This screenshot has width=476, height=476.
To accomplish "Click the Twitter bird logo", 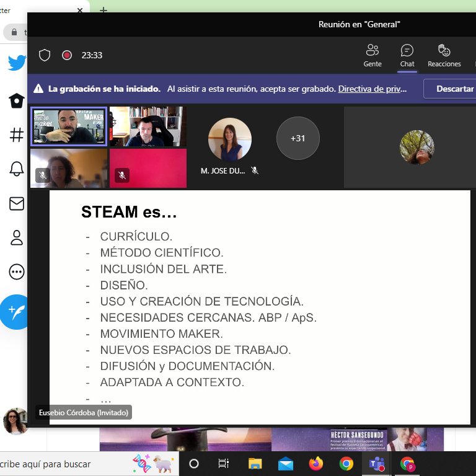I will (x=17, y=63).
